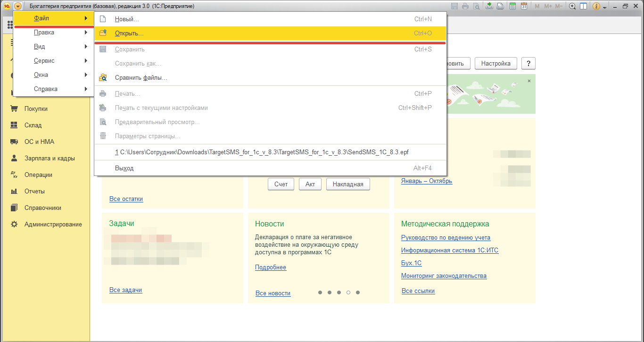
Task: Expand the Окна submenu
Action: point(54,75)
